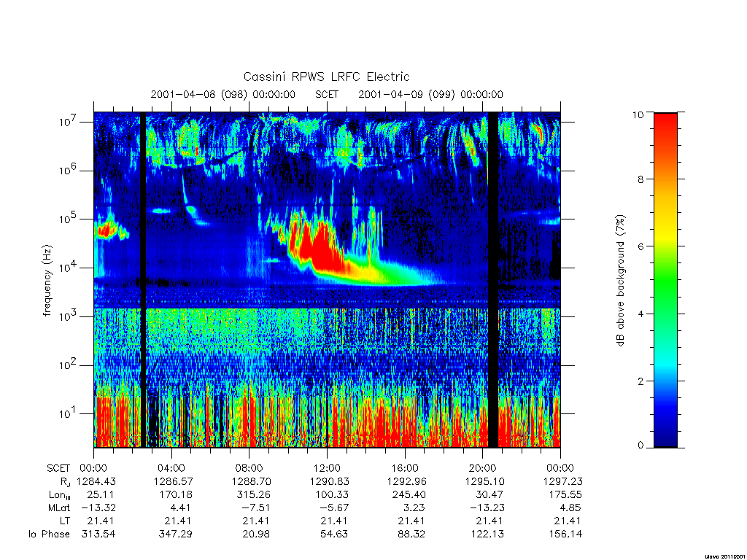Click Io Phase value '54.63'
The height and width of the screenshot is (560, 747).
pos(334,534)
